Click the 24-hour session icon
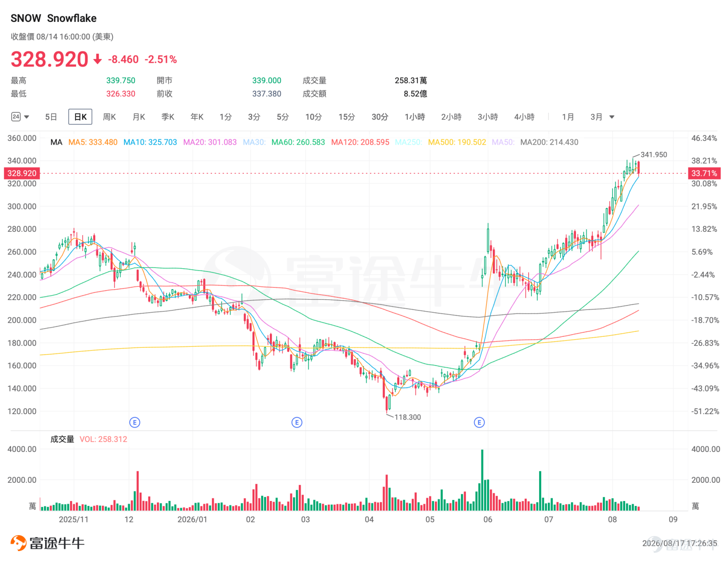 pyautogui.click(x=16, y=117)
